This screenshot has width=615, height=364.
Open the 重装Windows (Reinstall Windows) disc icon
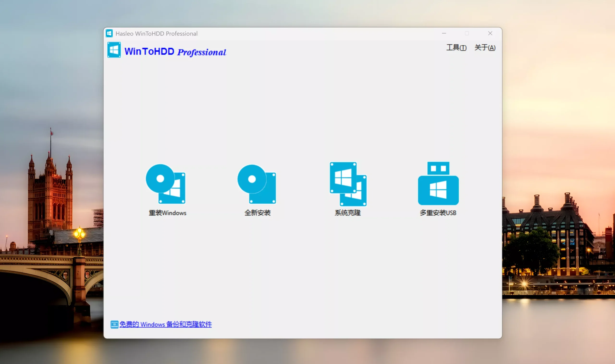coord(166,184)
